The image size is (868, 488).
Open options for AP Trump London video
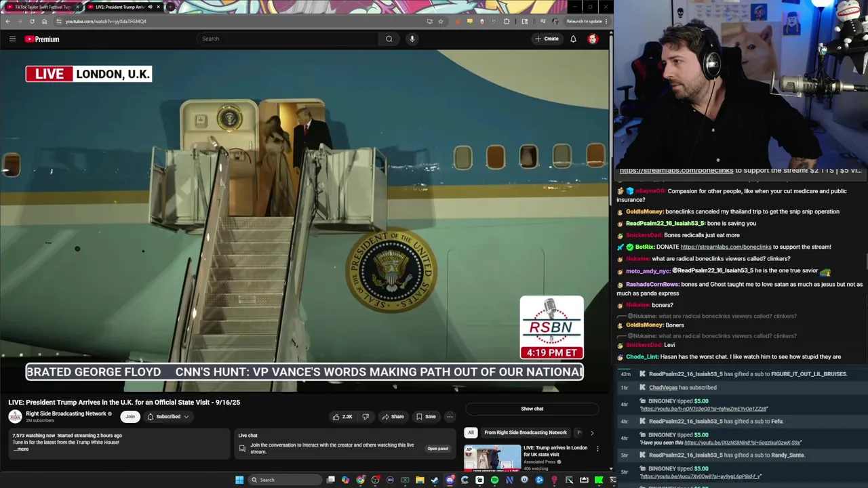click(597, 449)
